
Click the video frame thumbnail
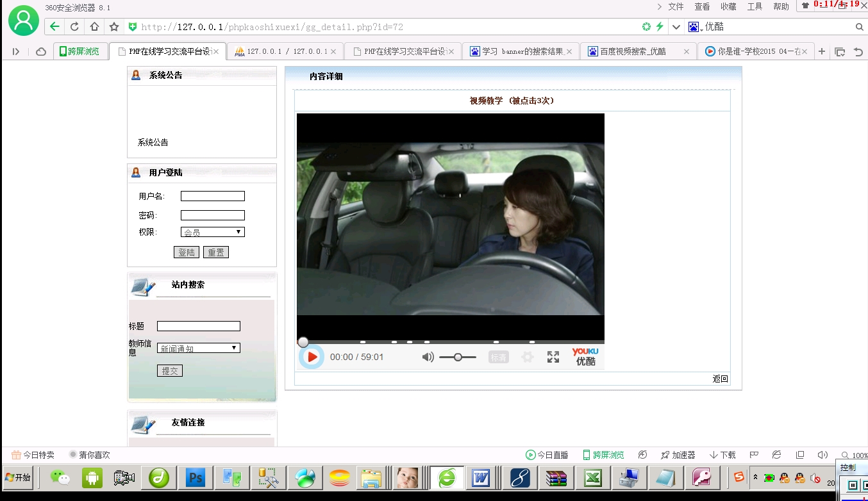coord(450,228)
